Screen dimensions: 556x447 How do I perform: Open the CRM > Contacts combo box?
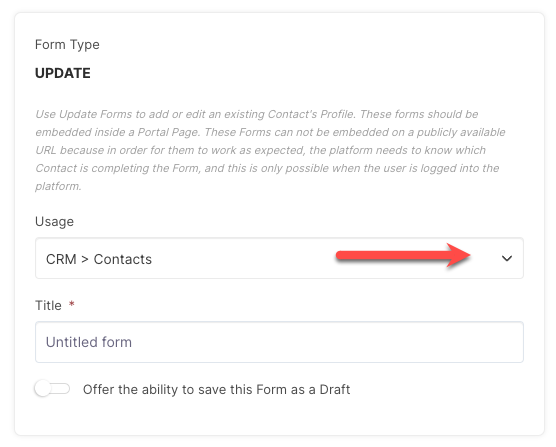coord(279,258)
